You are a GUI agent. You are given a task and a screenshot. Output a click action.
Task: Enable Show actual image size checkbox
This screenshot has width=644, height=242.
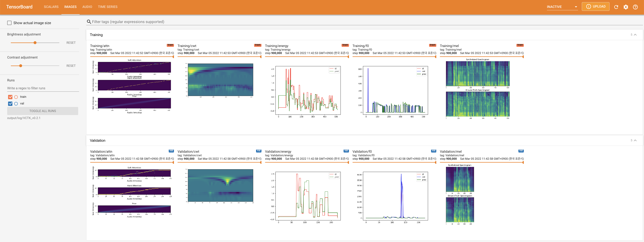tap(10, 23)
